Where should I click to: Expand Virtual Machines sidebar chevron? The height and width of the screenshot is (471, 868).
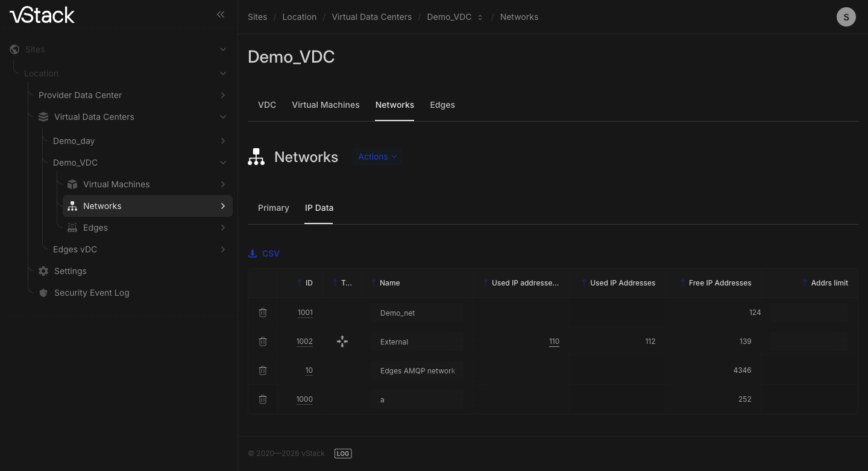tap(223, 184)
